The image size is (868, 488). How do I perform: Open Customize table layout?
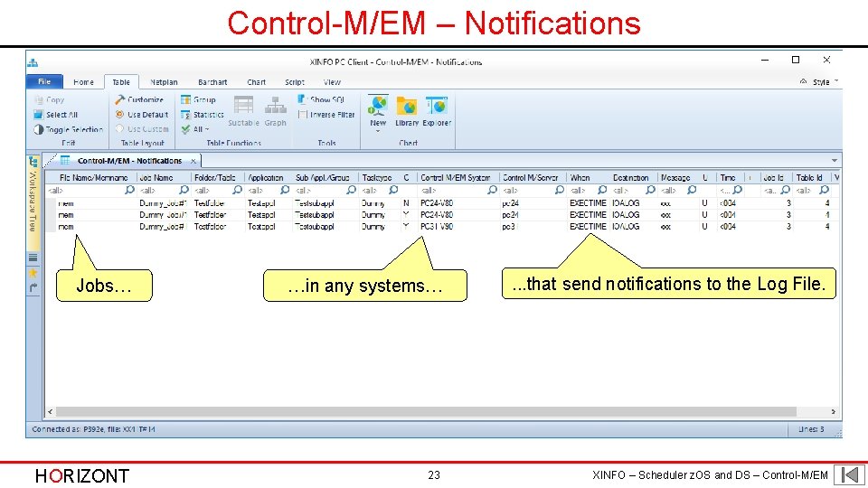tap(139, 99)
